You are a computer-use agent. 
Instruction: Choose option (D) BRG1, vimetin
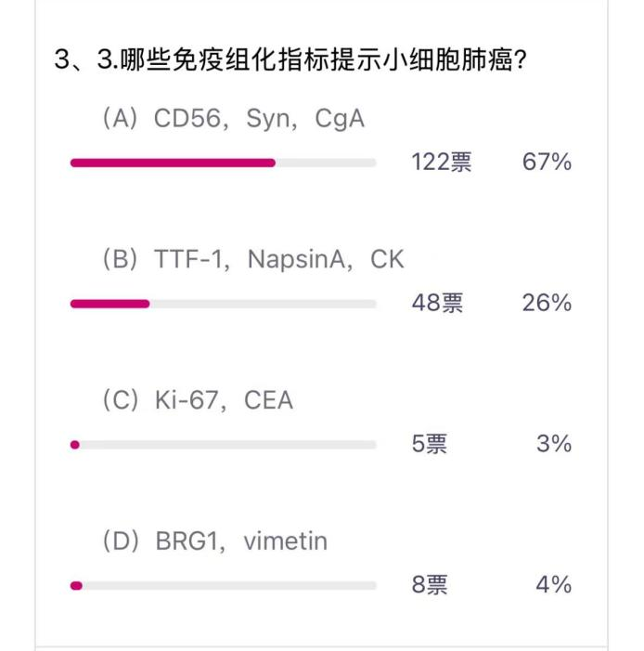[x=214, y=540]
